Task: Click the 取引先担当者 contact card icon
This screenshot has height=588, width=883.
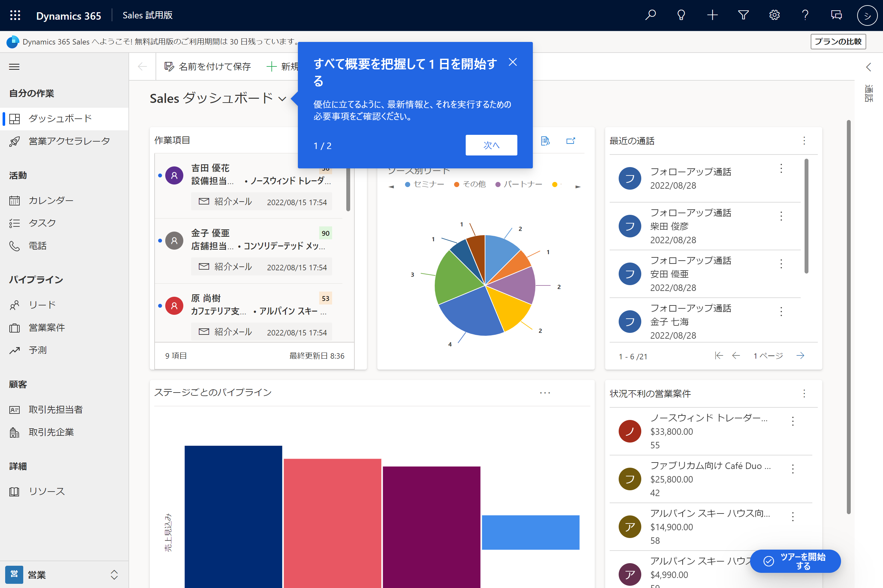Action: pyautogui.click(x=14, y=410)
